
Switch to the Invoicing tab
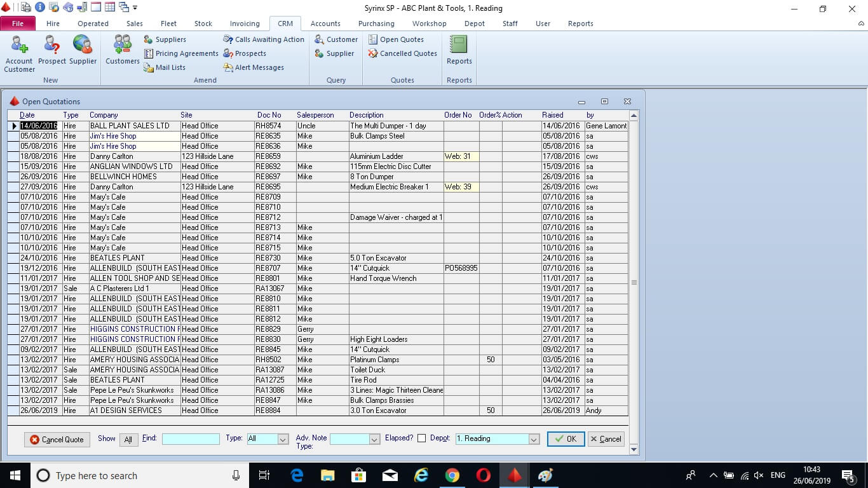pos(245,24)
